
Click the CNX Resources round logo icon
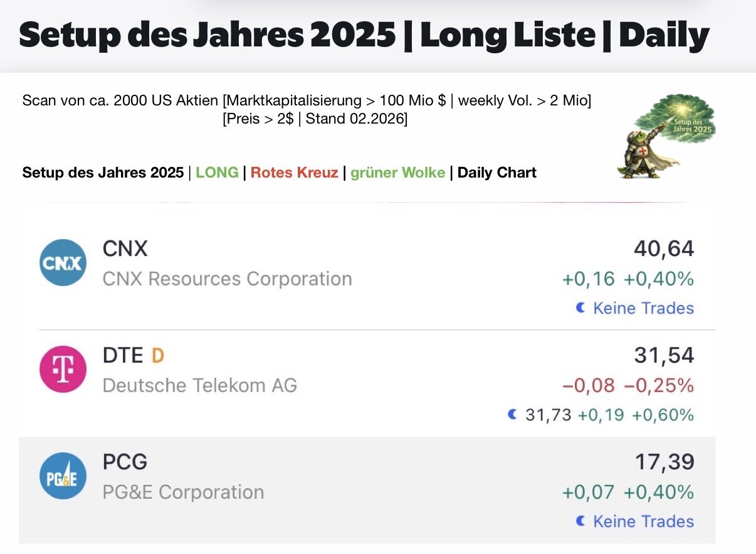63,263
